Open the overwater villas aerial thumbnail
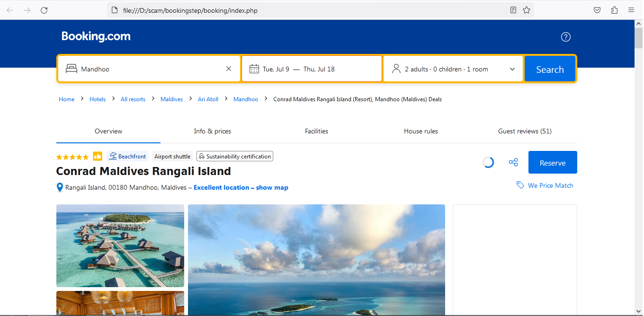 [x=120, y=246]
